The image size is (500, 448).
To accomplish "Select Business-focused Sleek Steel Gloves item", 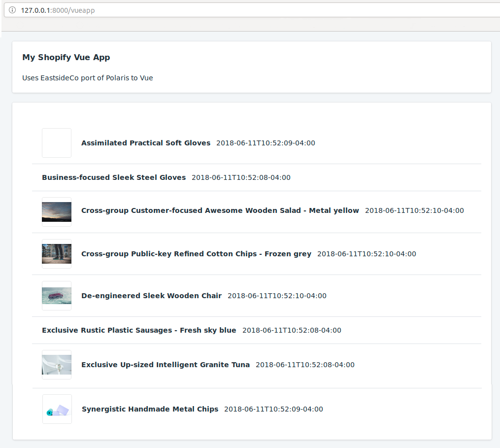I will click(114, 177).
